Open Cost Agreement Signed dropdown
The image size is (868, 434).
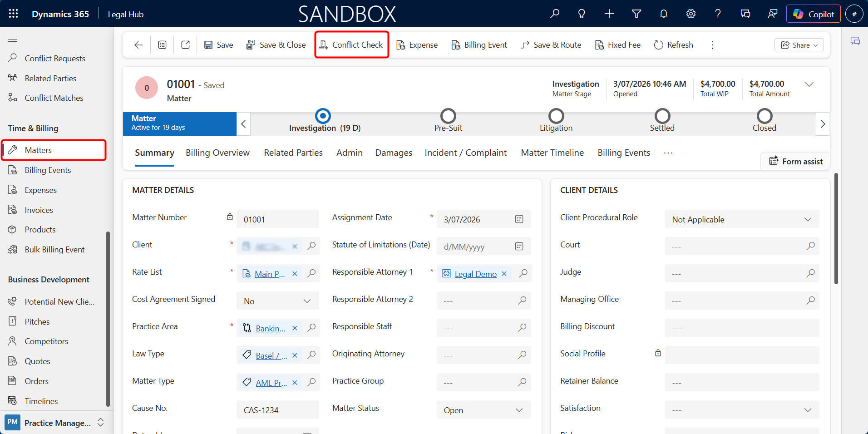click(278, 301)
